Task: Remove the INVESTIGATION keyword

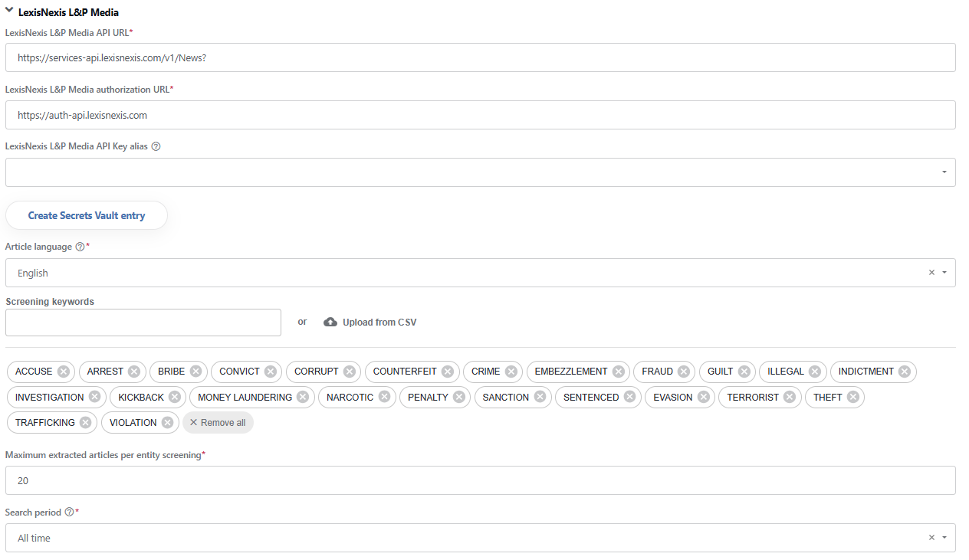Action: point(95,397)
